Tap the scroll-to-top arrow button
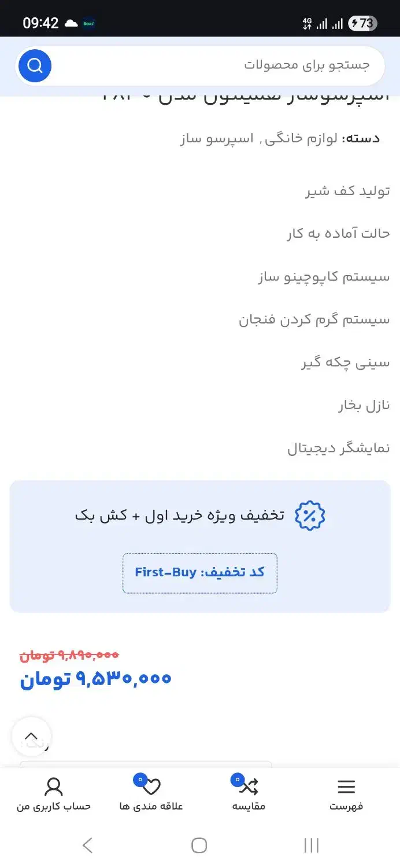Screen dimensions: 400x868 (x=31, y=737)
